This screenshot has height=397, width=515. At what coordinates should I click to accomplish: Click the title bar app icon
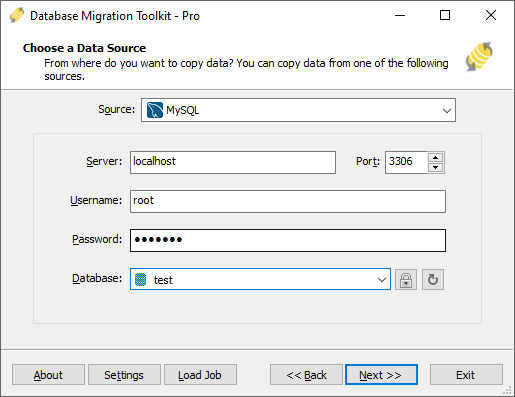coord(17,15)
